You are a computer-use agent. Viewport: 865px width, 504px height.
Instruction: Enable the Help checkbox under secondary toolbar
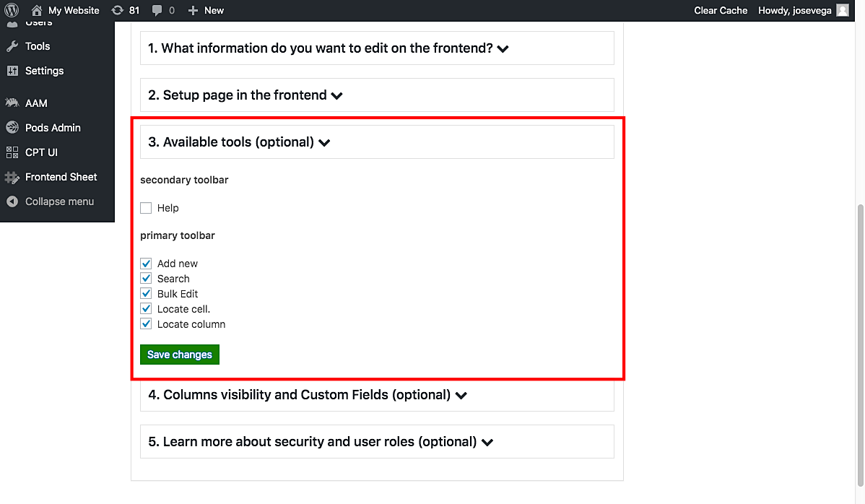tap(146, 207)
